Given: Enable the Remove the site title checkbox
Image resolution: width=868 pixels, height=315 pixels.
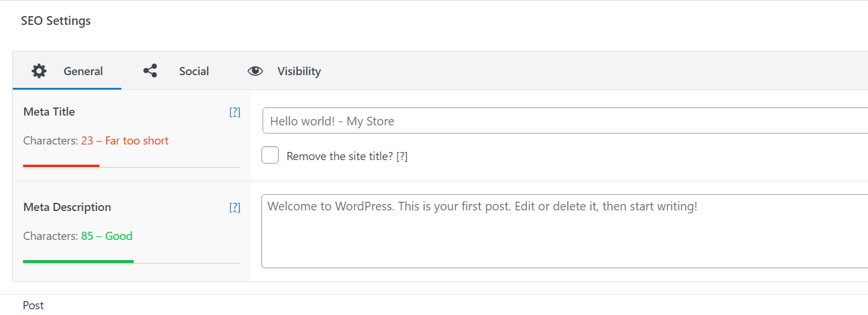Looking at the screenshot, I should pyautogui.click(x=270, y=155).
